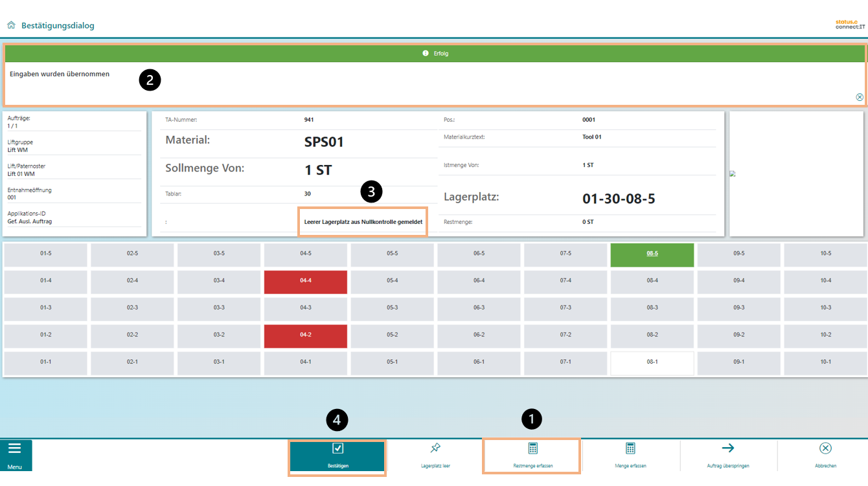Click storage cell 07-2

pyautogui.click(x=565, y=335)
